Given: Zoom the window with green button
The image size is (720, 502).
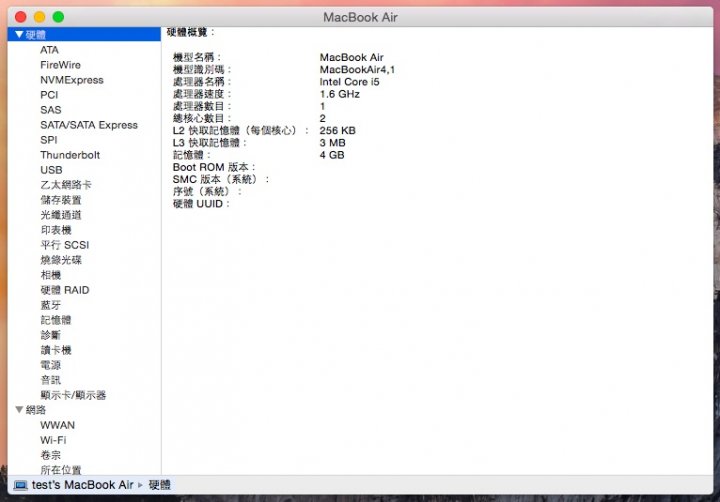Looking at the screenshot, I should point(58,17).
